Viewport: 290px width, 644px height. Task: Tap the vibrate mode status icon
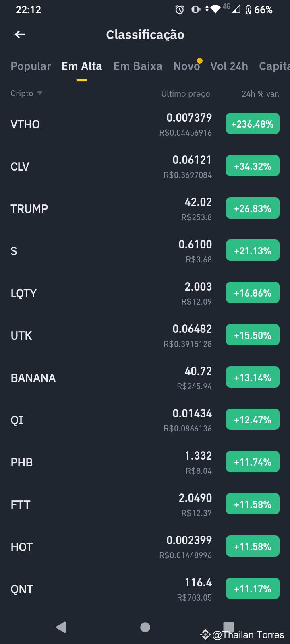click(x=195, y=9)
